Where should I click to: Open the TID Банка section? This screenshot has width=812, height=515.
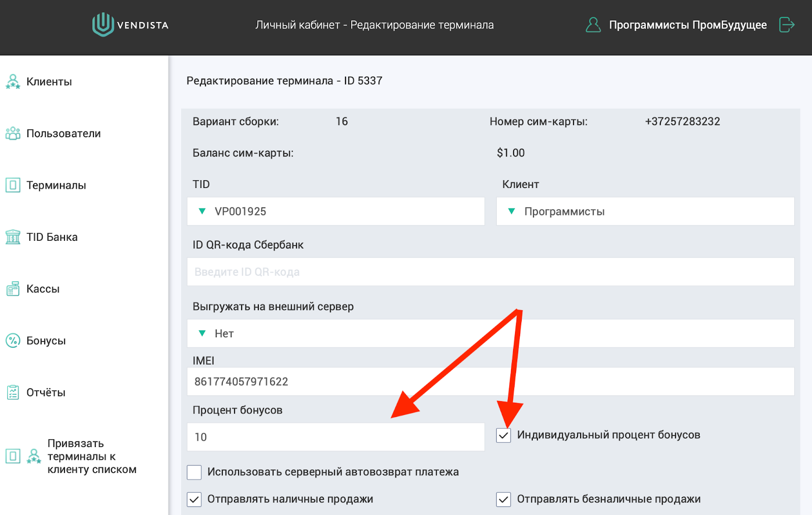pos(52,237)
